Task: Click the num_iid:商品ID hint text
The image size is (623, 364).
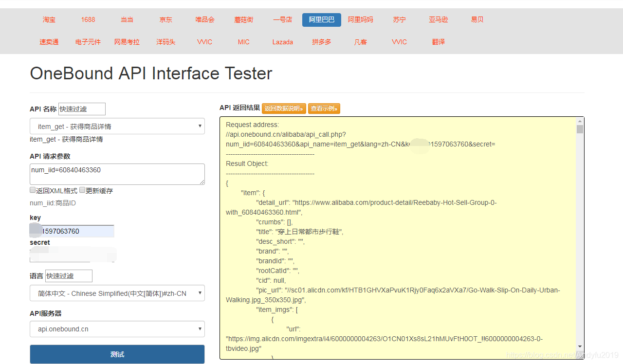Action: [53, 203]
